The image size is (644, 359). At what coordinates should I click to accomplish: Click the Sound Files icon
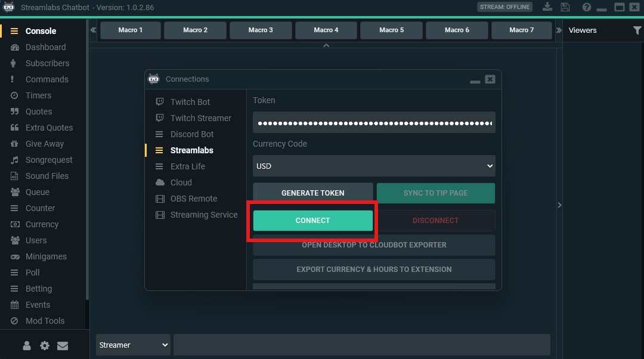pyautogui.click(x=14, y=176)
